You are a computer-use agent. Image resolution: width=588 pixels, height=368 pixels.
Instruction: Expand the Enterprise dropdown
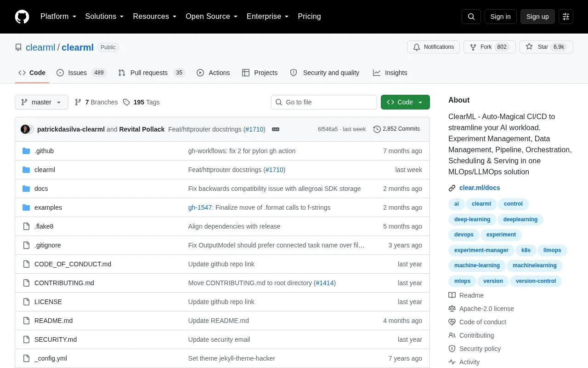coord(268,17)
